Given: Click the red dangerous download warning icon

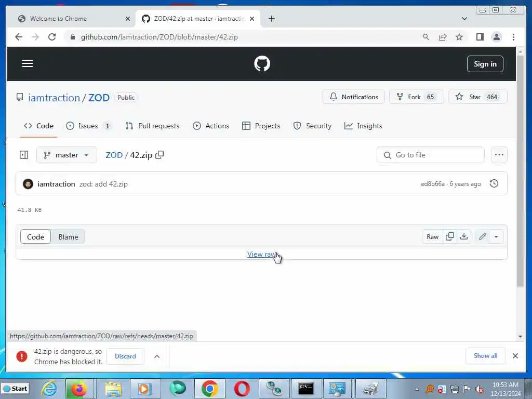Looking at the screenshot, I should [22, 356].
